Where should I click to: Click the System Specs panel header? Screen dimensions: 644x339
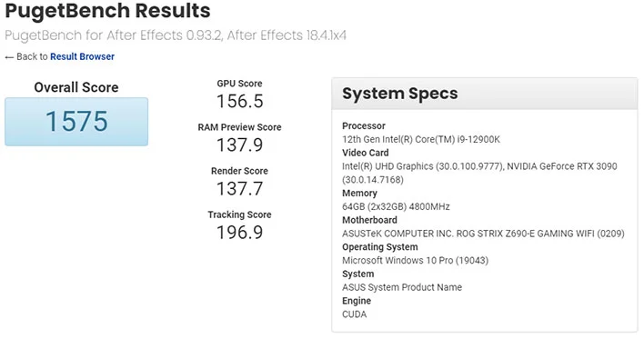point(485,94)
